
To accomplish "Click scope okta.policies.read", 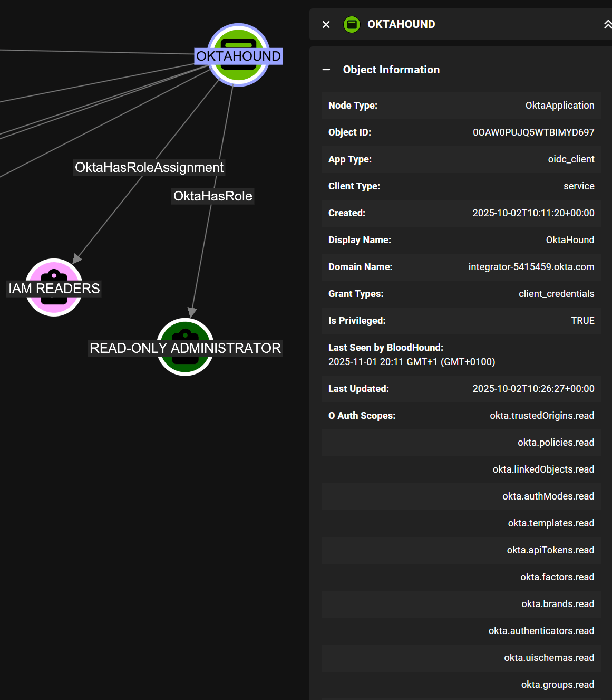I will pos(556,443).
